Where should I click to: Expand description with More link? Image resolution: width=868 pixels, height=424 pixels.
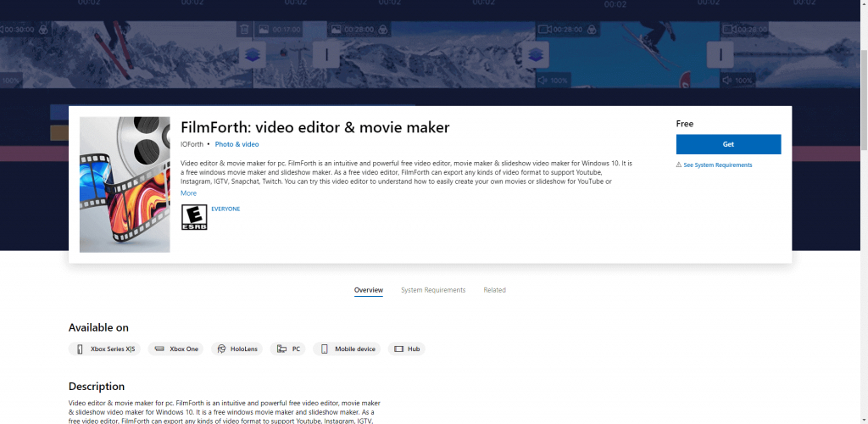click(188, 193)
